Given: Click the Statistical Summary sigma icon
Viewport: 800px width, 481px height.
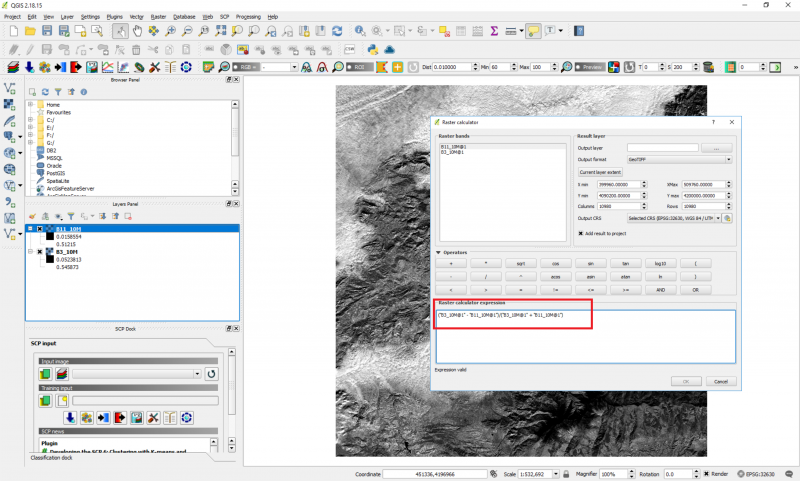Looking at the screenshot, I should (494, 32).
